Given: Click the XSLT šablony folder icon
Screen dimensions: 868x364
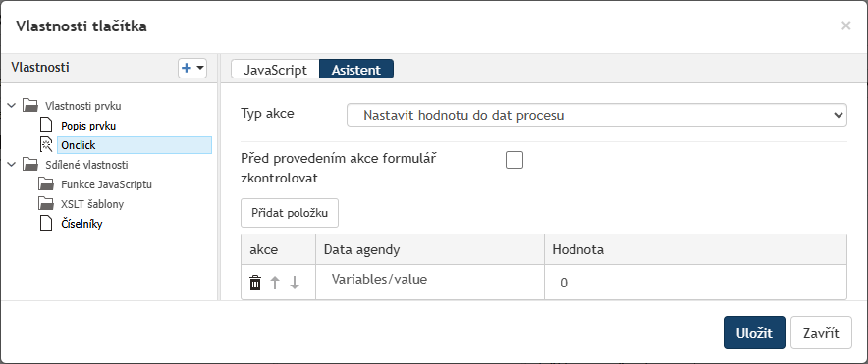Looking at the screenshot, I should (46, 203).
